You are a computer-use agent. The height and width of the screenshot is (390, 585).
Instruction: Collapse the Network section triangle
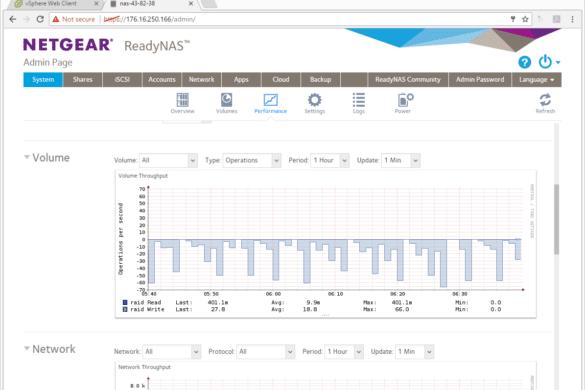(26, 348)
